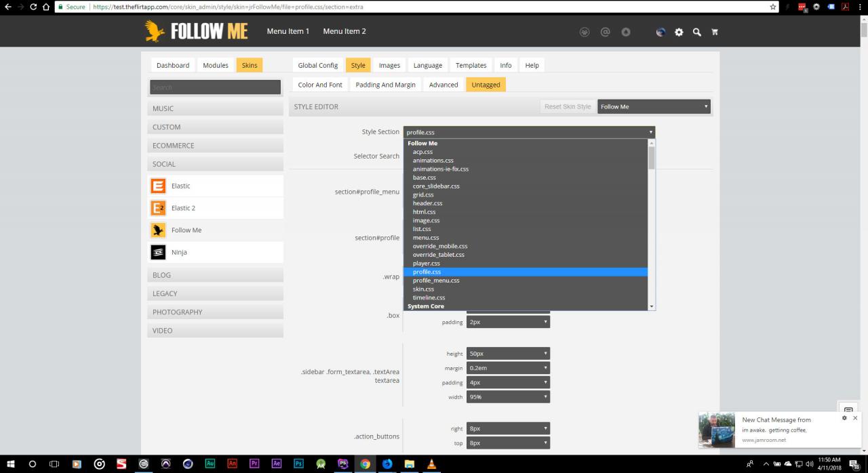Click the sidebar search input field
Viewport: 868px width, 473px height.
pos(215,87)
